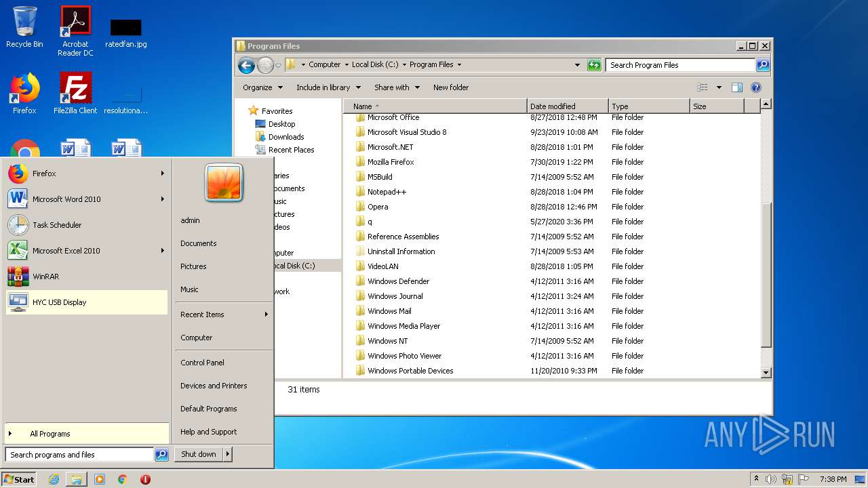Click scroll down arrow of file list
The image size is (868, 488).
pyautogui.click(x=766, y=372)
